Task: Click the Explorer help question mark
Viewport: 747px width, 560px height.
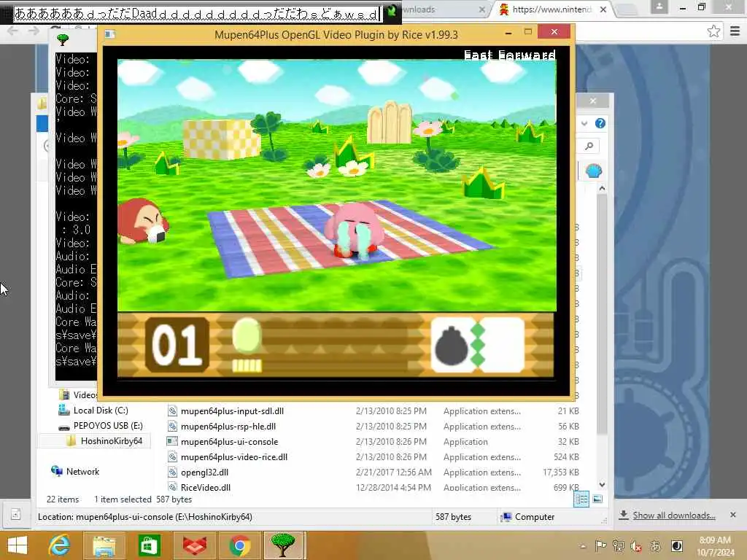Action: [x=600, y=123]
